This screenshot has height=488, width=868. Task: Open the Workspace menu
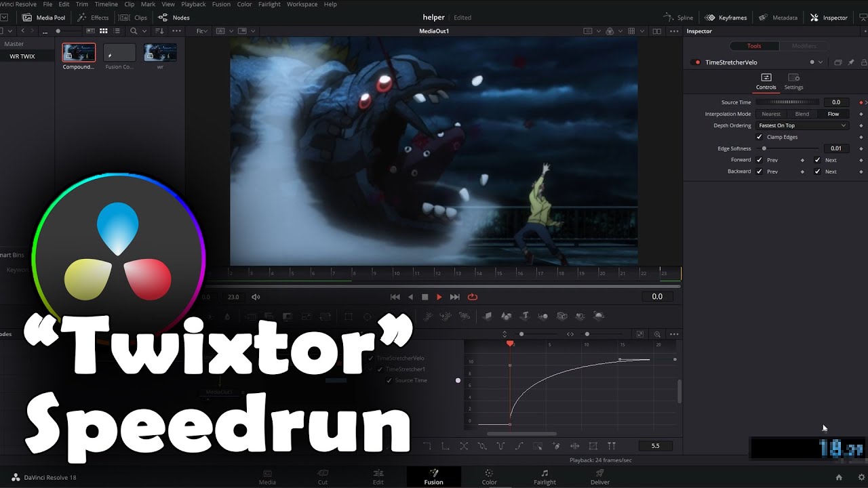[x=302, y=4]
